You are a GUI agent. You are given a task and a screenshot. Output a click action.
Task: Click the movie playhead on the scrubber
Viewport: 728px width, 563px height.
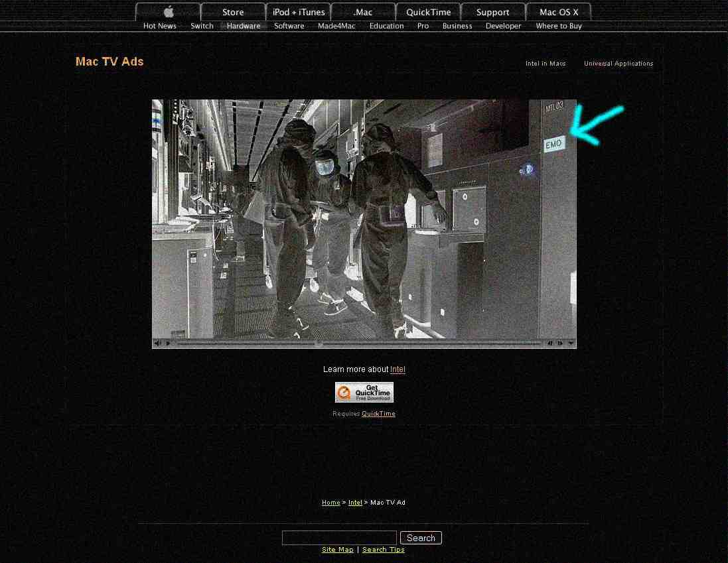click(319, 344)
